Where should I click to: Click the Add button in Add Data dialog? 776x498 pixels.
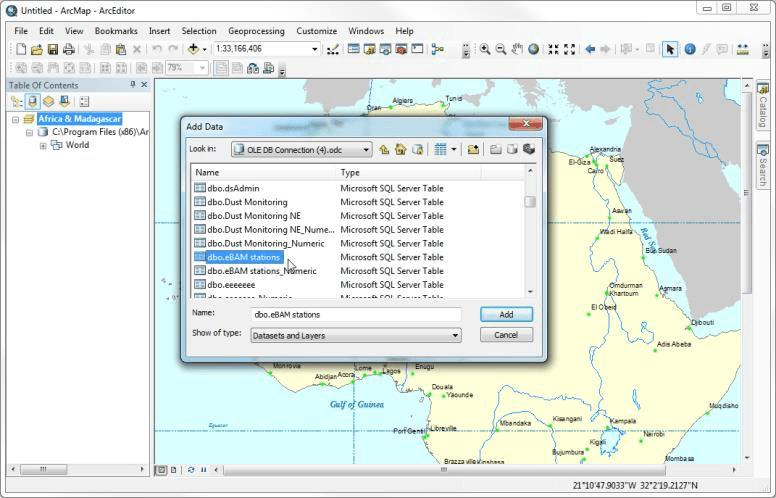[x=506, y=314]
